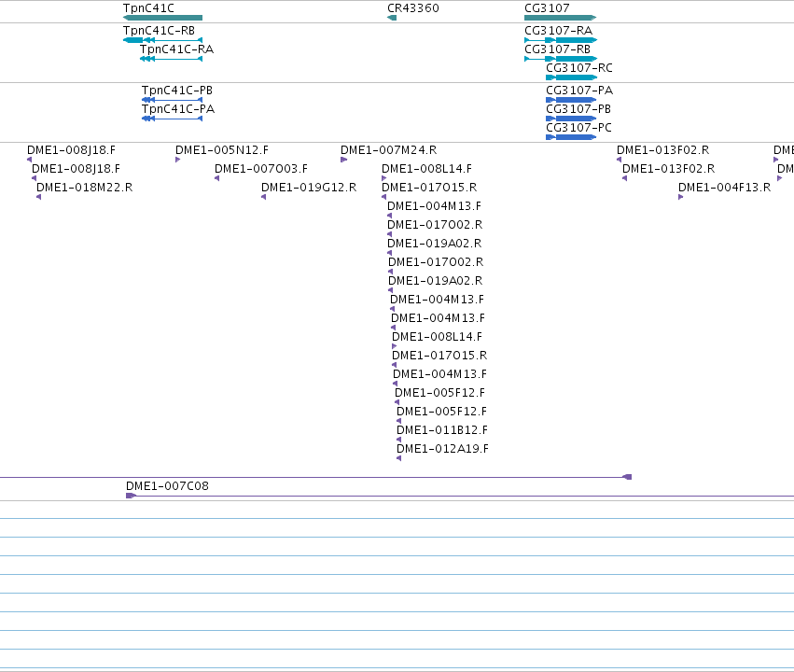Open the CG3107-RB transcript label
This screenshot has width=794, height=672.
[x=558, y=49]
